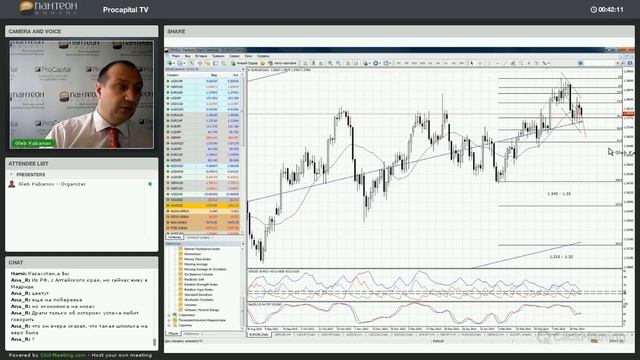Select Moving Average indicator in Navigator

click(x=196, y=264)
